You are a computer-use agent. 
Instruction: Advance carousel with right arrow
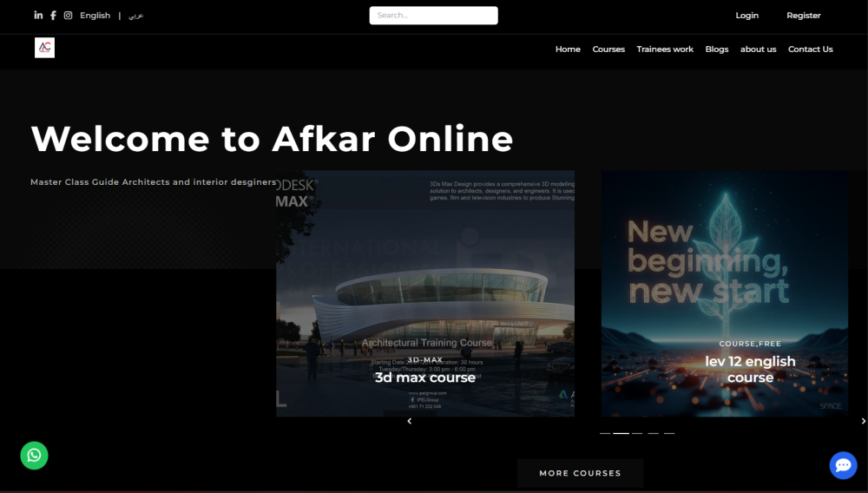[863, 421]
